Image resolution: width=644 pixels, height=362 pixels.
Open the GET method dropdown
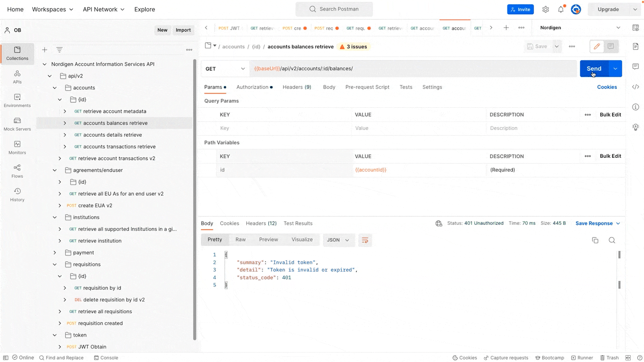point(225,69)
